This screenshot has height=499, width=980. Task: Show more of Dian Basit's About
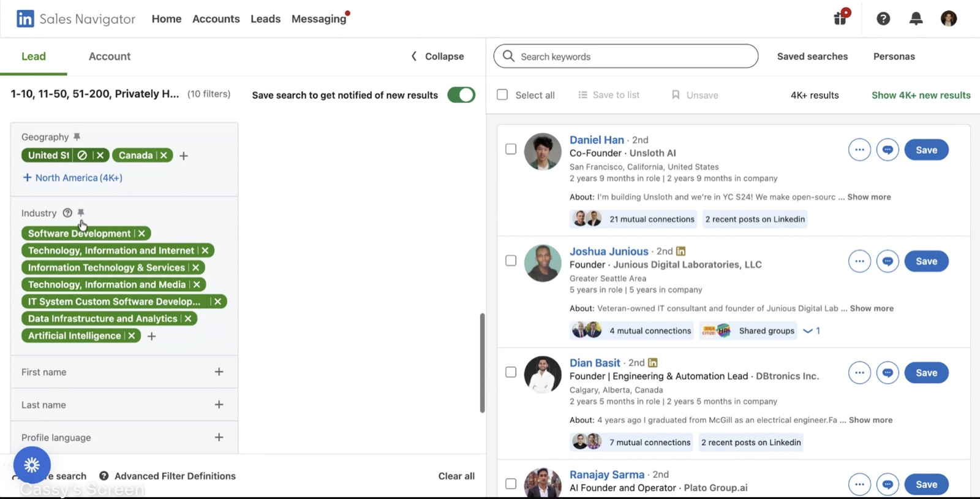tap(870, 420)
